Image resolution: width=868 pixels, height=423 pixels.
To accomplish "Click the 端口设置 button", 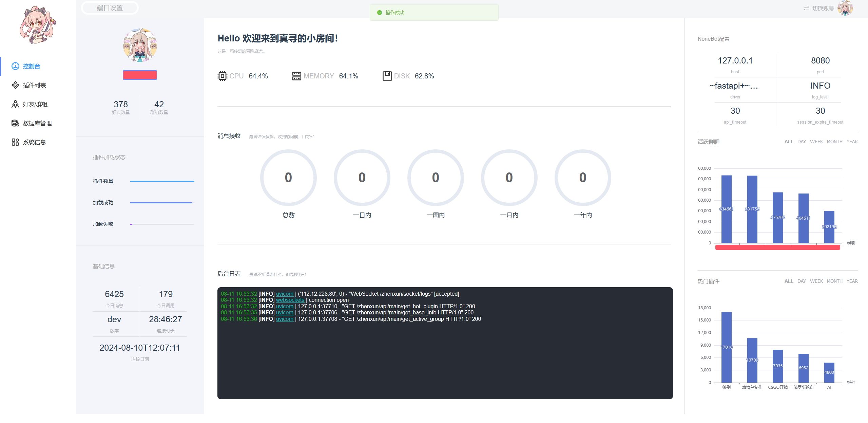I will 110,8.
